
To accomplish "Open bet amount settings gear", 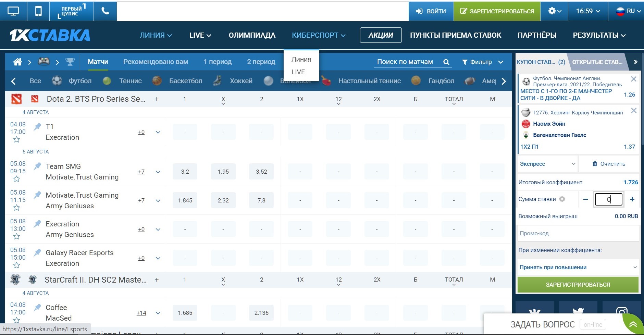I will pyautogui.click(x=562, y=199).
